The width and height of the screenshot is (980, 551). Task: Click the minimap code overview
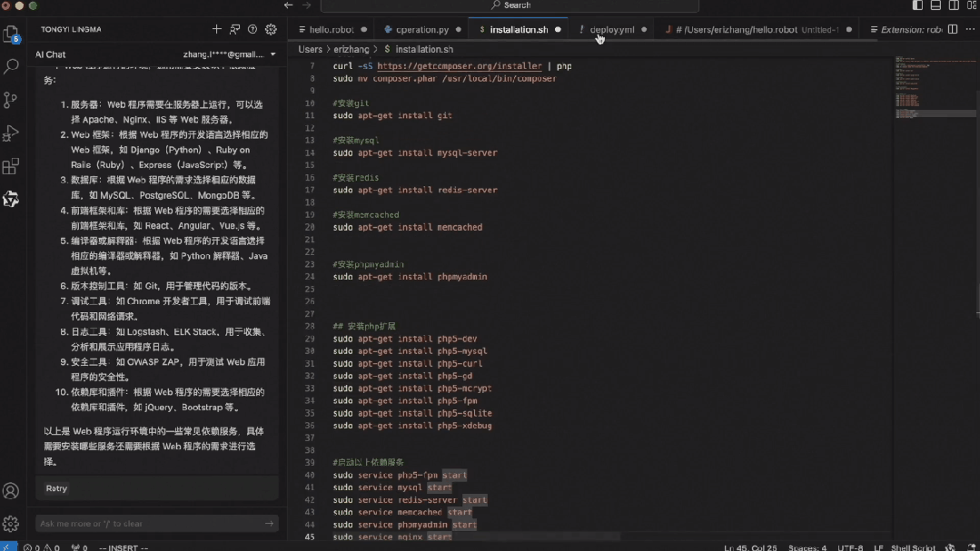point(935,87)
